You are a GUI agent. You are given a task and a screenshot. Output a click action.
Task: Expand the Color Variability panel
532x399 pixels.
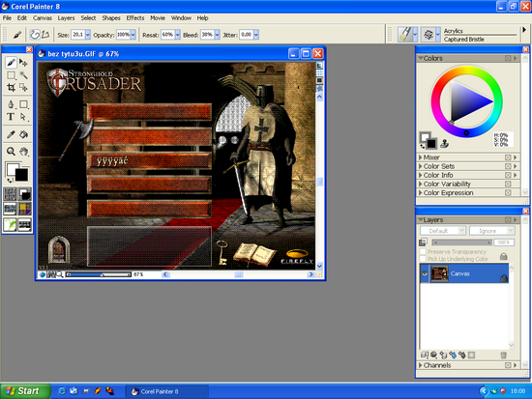point(421,184)
